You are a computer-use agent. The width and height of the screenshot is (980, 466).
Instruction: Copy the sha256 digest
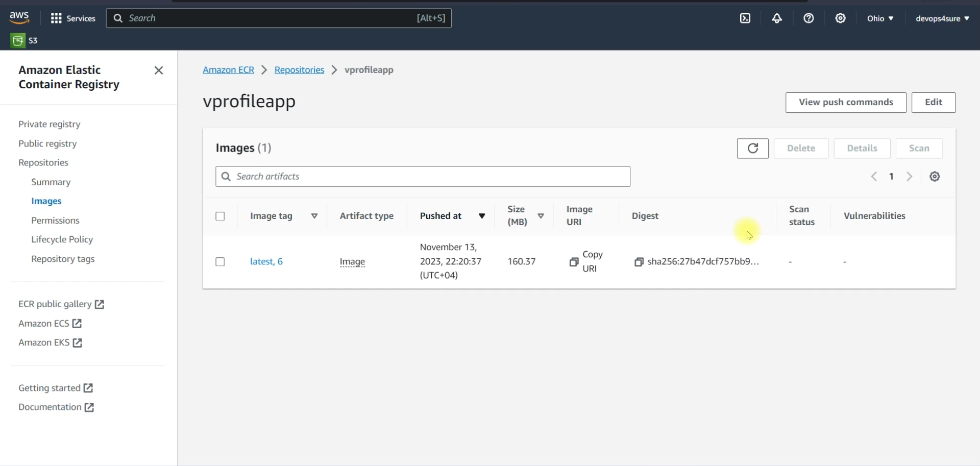639,262
